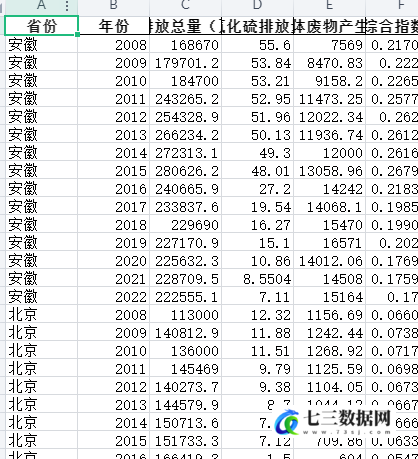Select cell with value 233837.6
This screenshot has height=459, width=418.
point(185,207)
